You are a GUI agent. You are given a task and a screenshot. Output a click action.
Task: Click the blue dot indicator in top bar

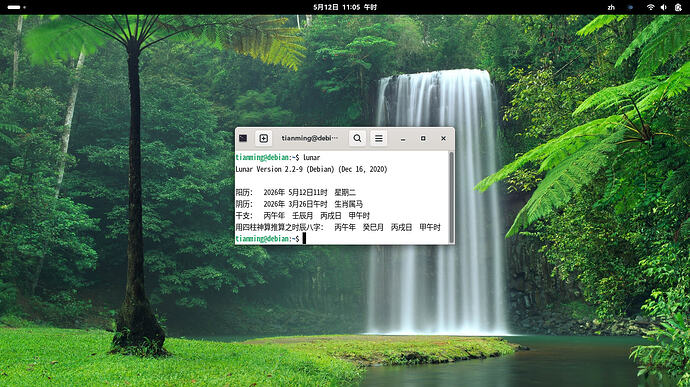point(630,7)
